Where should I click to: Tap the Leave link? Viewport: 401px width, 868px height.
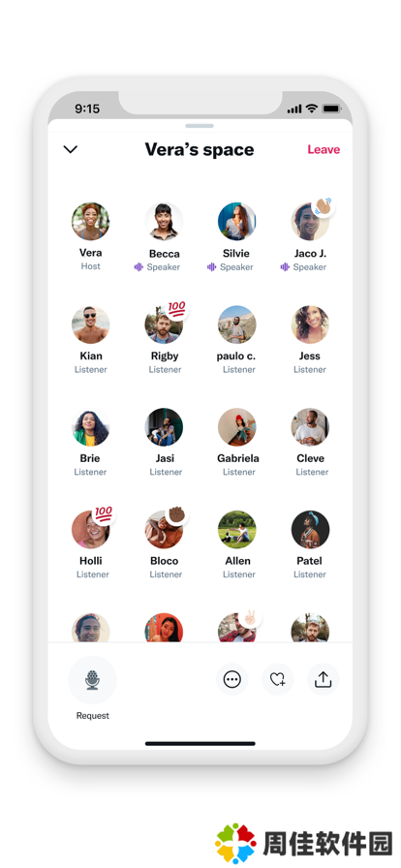[324, 149]
